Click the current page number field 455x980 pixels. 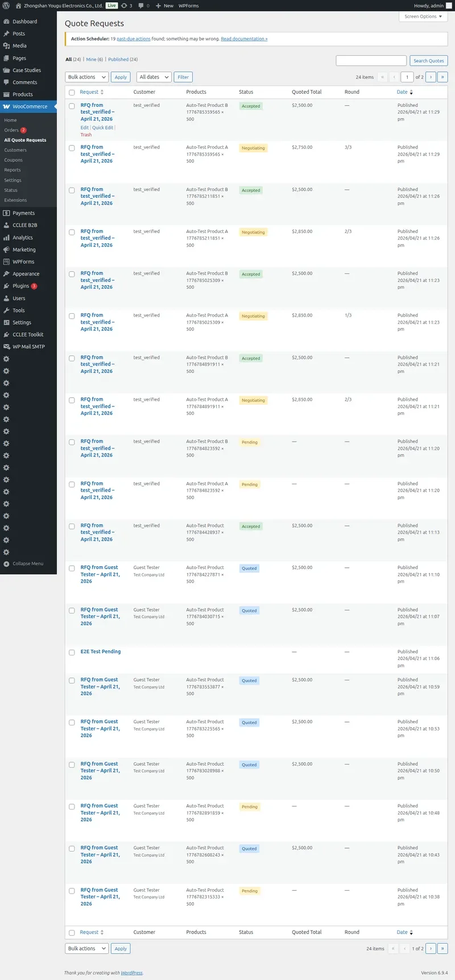pyautogui.click(x=407, y=77)
